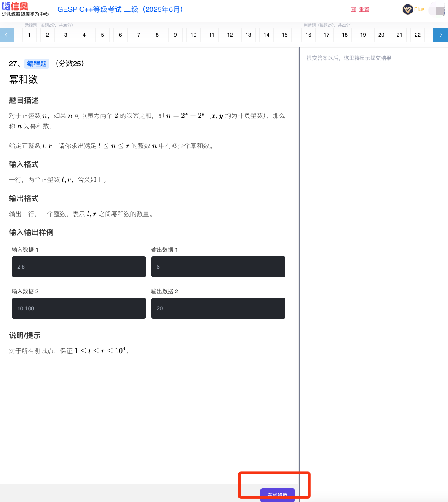Click the 输入格式 heading

click(x=24, y=164)
